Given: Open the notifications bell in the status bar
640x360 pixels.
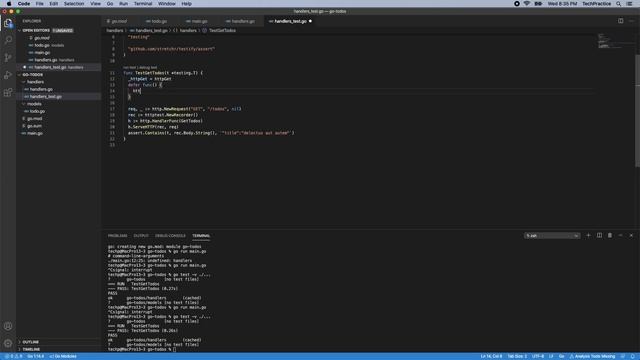Looking at the screenshot, I should [x=633, y=356].
